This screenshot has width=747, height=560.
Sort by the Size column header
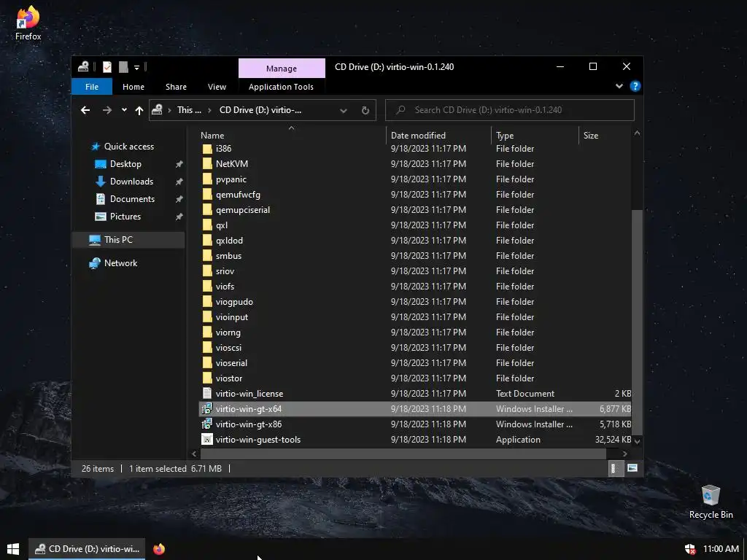tap(605, 135)
